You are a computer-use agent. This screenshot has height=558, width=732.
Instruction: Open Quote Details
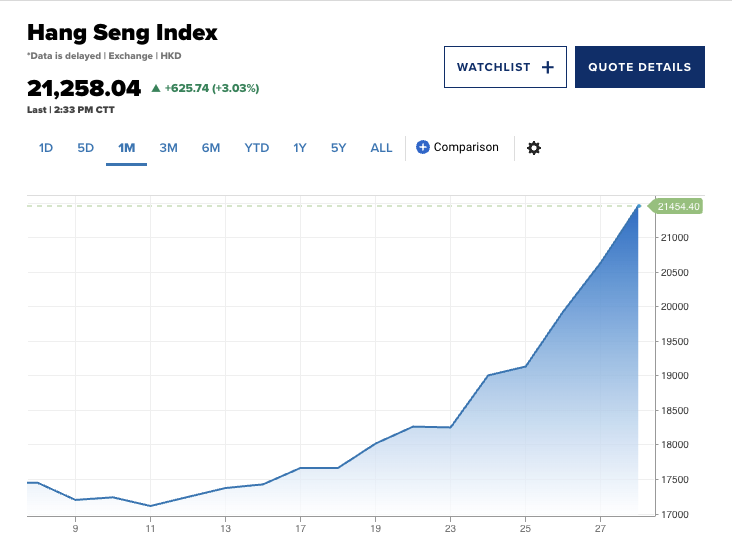pyautogui.click(x=640, y=67)
